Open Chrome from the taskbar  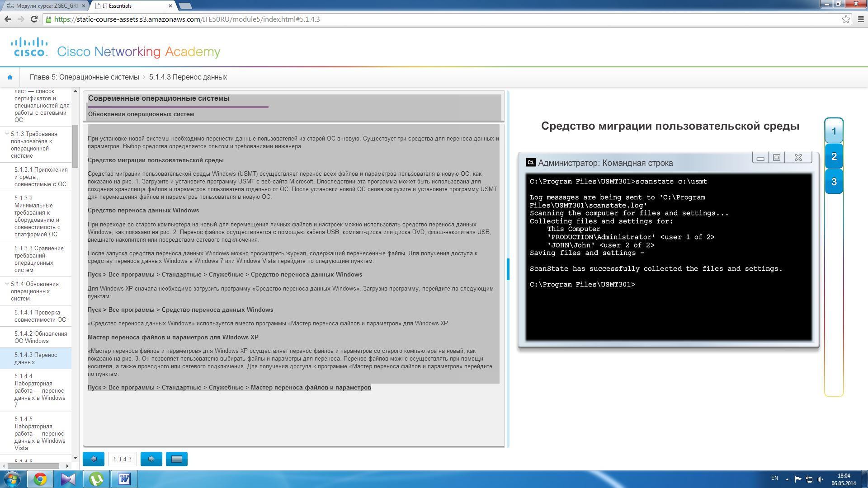coord(40,479)
